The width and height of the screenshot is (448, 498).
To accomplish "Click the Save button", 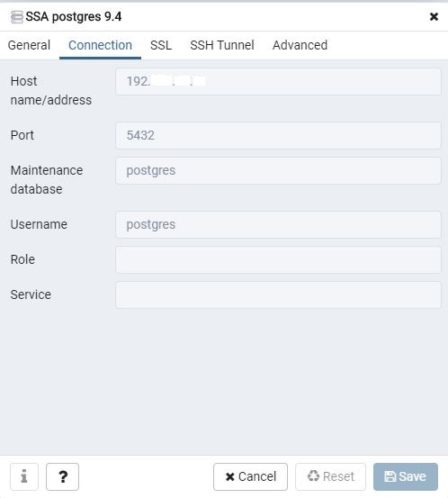I will [x=406, y=476].
